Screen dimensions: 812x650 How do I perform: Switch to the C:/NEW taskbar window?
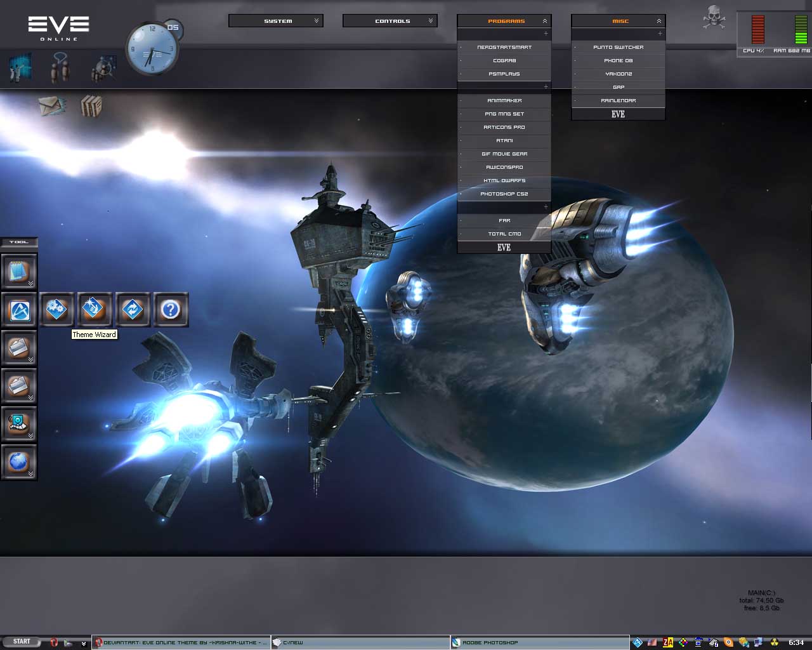(360, 642)
